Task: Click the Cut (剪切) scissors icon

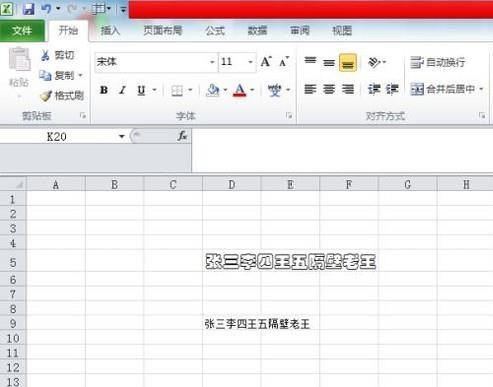Action: click(45, 55)
